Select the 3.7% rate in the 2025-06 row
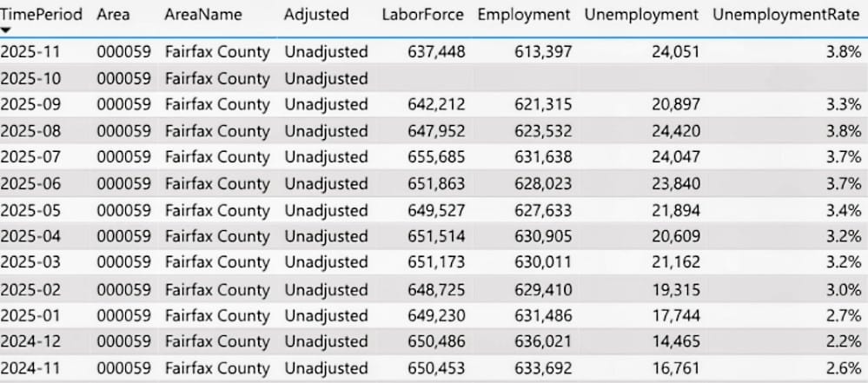The height and width of the screenshot is (383, 868). pos(844,184)
